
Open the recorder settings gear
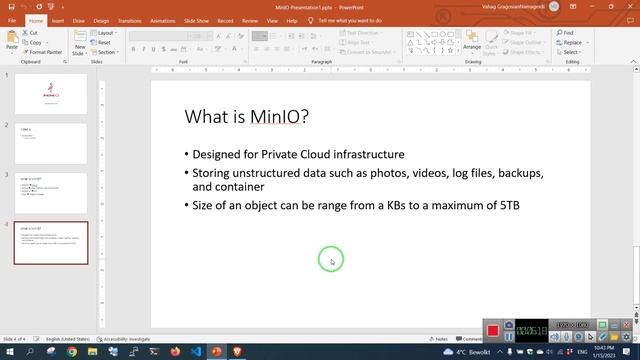pyautogui.click(x=626, y=337)
